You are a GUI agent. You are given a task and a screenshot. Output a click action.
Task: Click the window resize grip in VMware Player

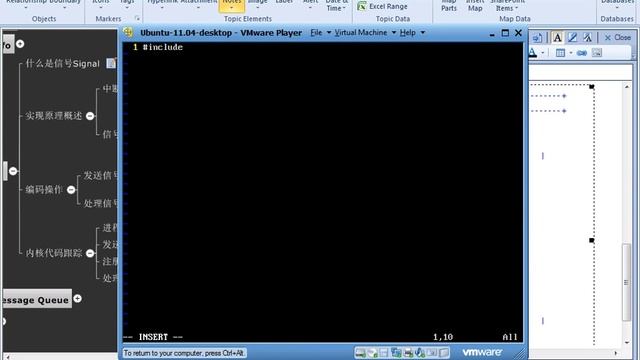(x=520, y=354)
